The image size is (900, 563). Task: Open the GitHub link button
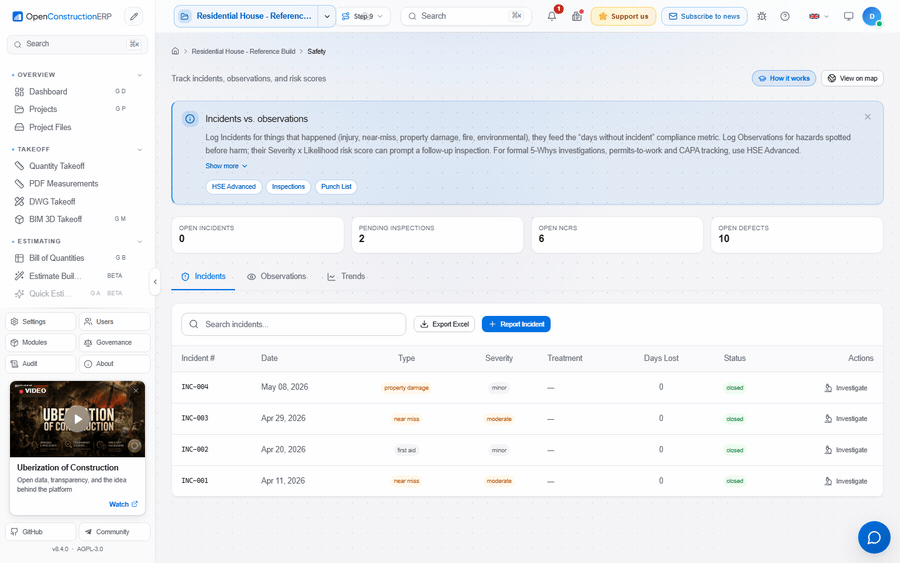click(x=41, y=531)
